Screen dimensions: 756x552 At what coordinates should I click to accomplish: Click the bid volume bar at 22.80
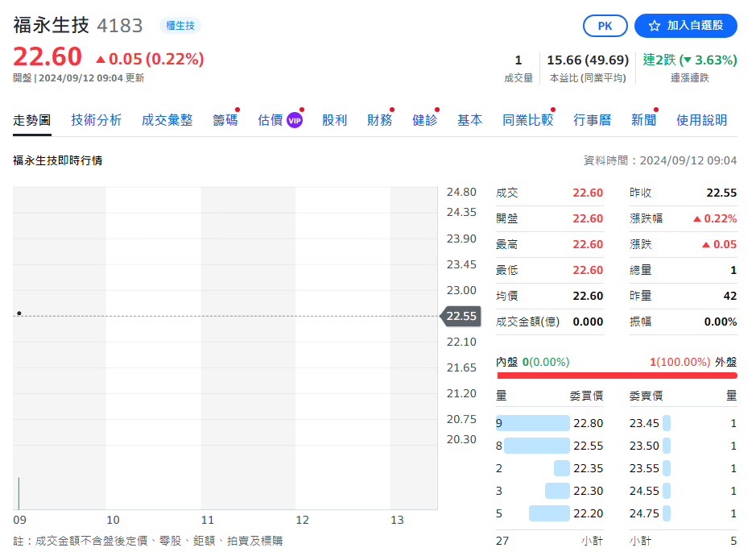coord(533,423)
